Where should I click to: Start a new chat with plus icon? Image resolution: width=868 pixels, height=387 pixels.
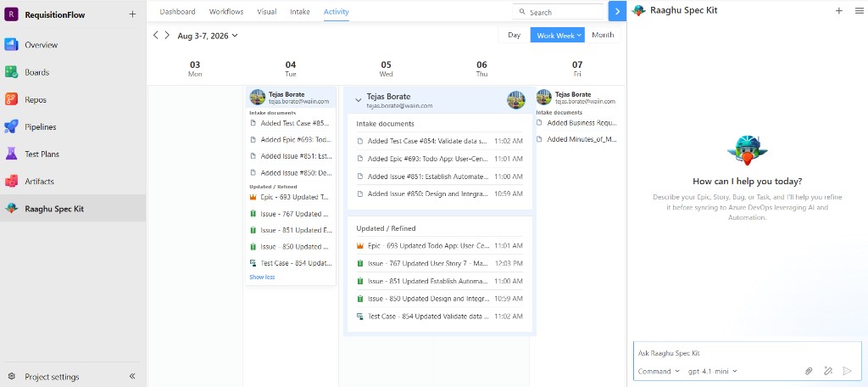(x=838, y=10)
